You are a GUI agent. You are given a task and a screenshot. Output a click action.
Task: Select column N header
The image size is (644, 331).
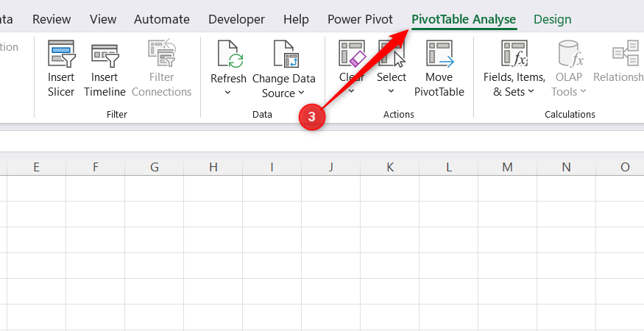click(567, 167)
